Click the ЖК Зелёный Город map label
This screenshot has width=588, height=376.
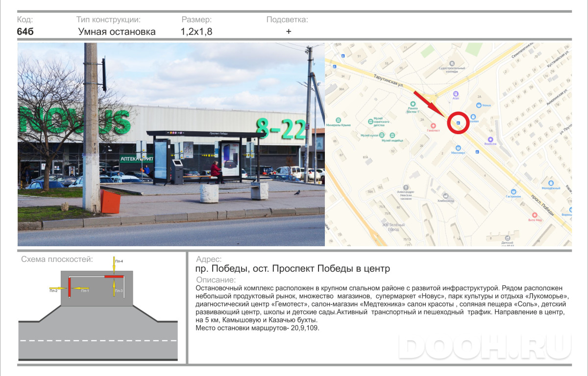click(393, 227)
